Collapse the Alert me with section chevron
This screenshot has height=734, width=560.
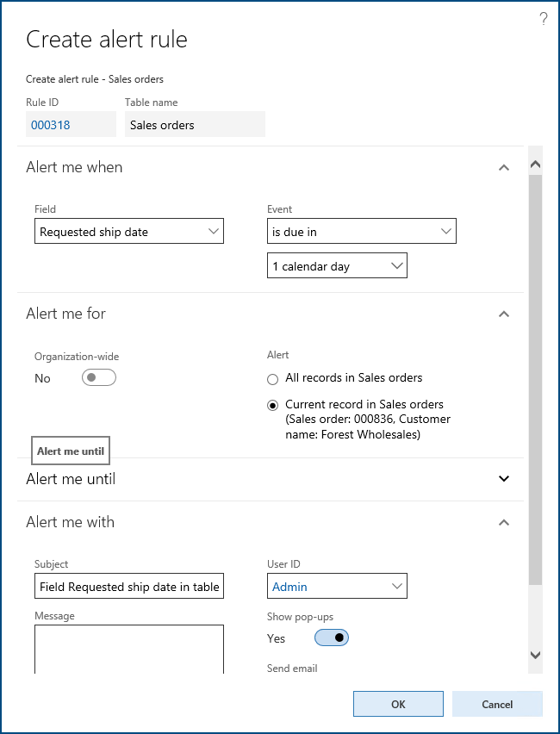click(504, 522)
